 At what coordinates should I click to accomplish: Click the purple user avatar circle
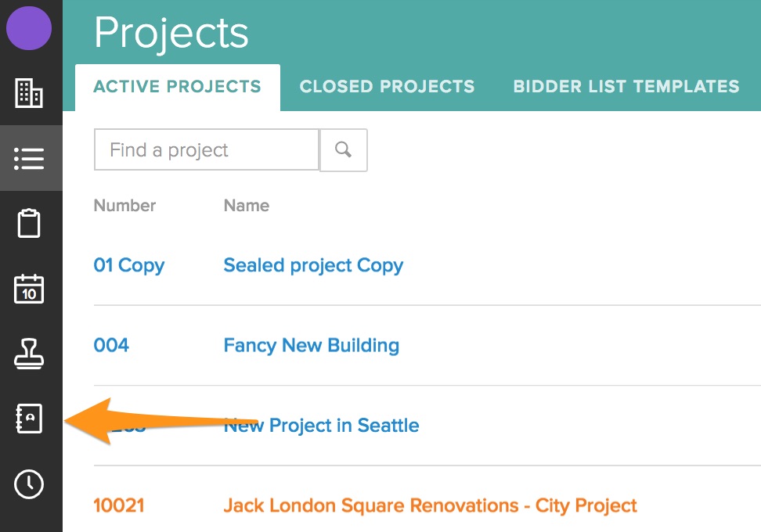point(29,27)
